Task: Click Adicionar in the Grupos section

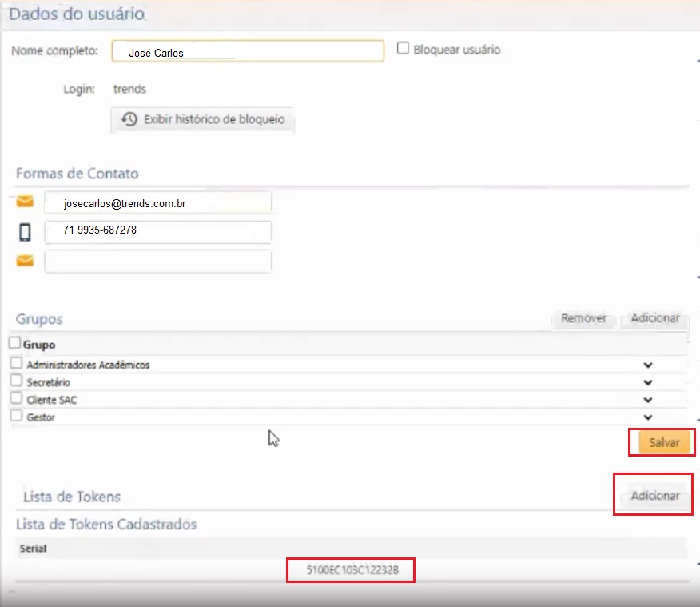Action: 655,318
